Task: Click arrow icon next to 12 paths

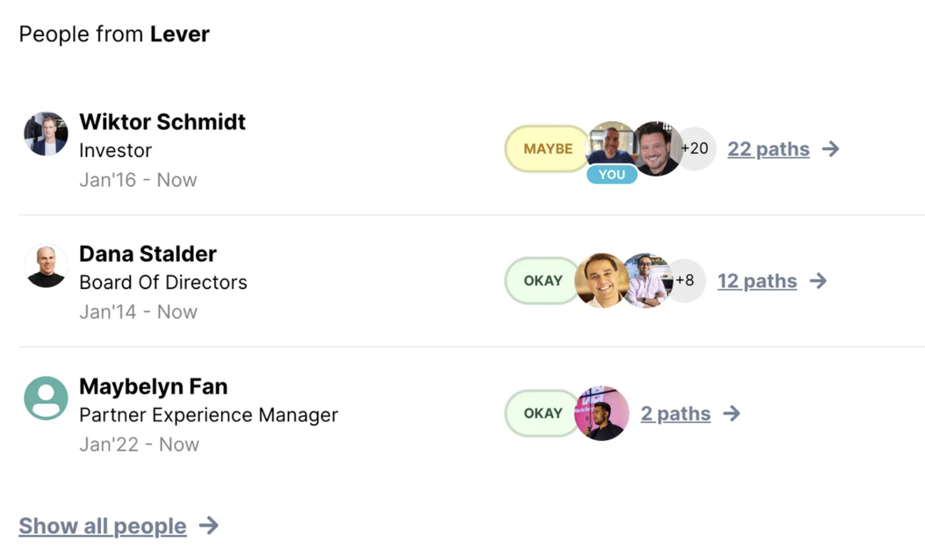Action: (x=818, y=281)
